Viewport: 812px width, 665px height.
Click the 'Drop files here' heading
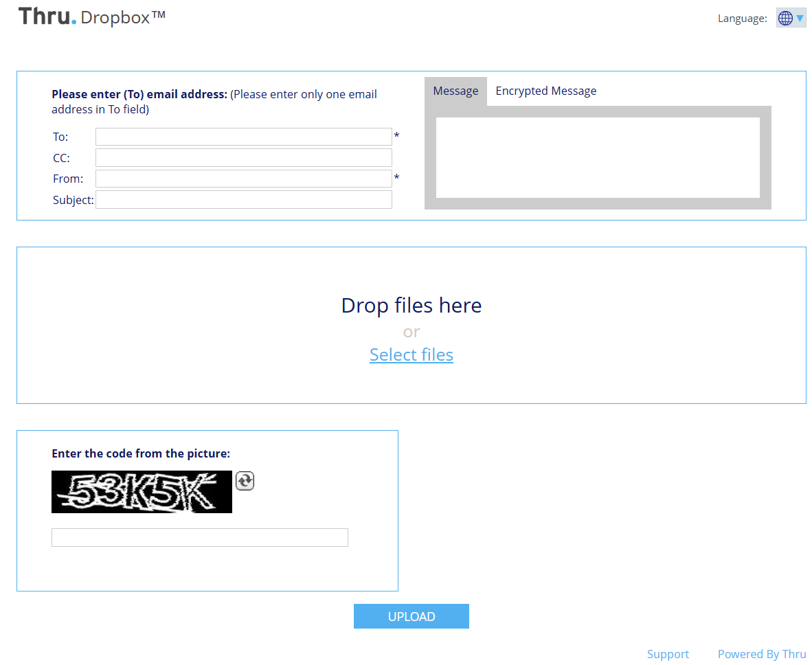pos(411,305)
